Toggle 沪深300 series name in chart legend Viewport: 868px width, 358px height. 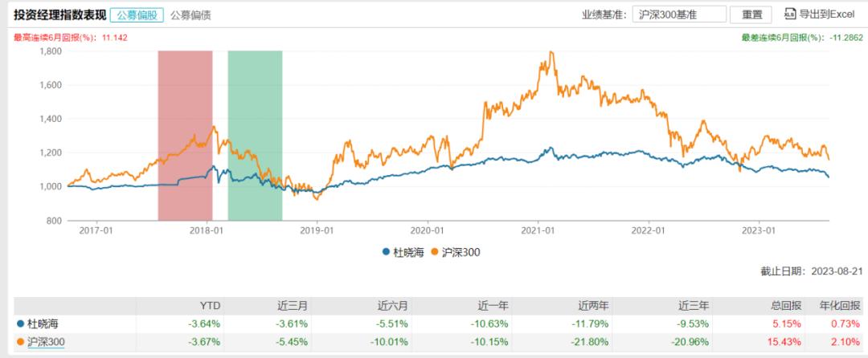click(461, 252)
